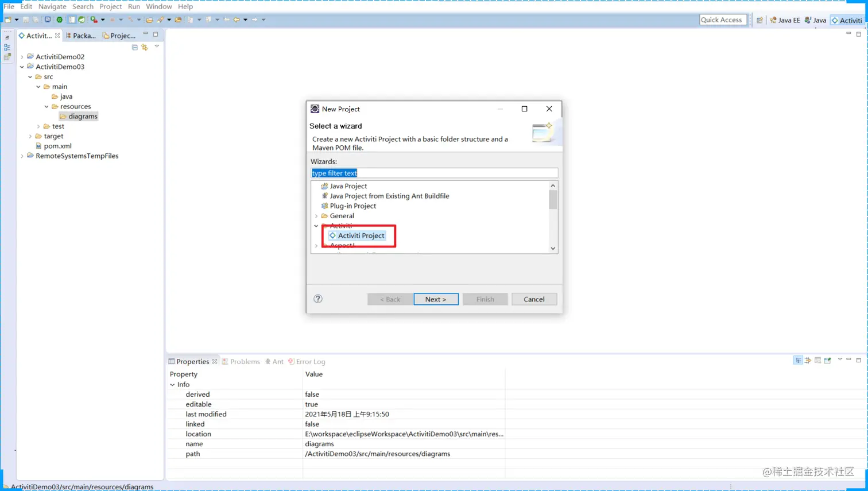The width and height of the screenshot is (868, 491).
Task: Expand the ActivitiDemo02 project node
Action: coord(22,57)
